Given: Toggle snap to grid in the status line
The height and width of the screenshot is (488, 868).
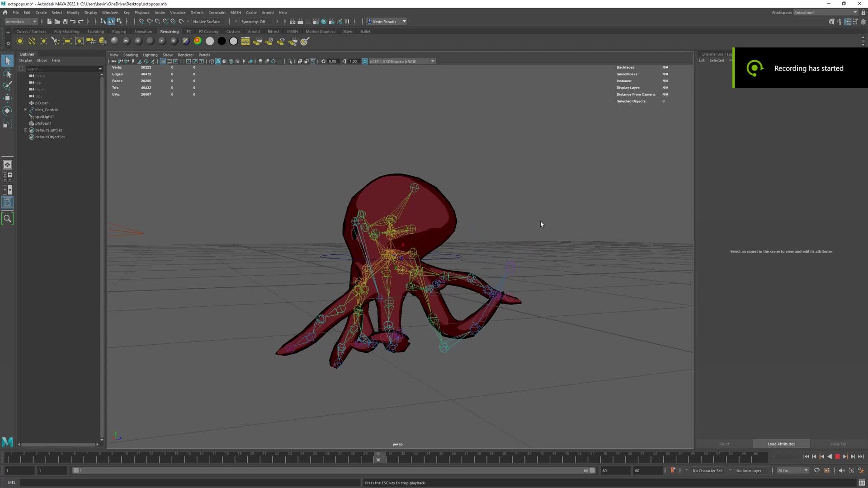Looking at the screenshot, I should click(142, 21).
